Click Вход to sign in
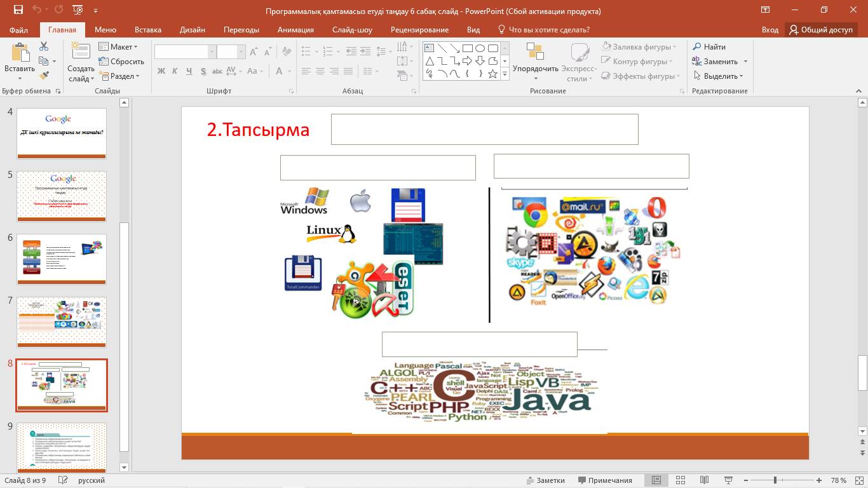868x488 pixels. coord(770,30)
